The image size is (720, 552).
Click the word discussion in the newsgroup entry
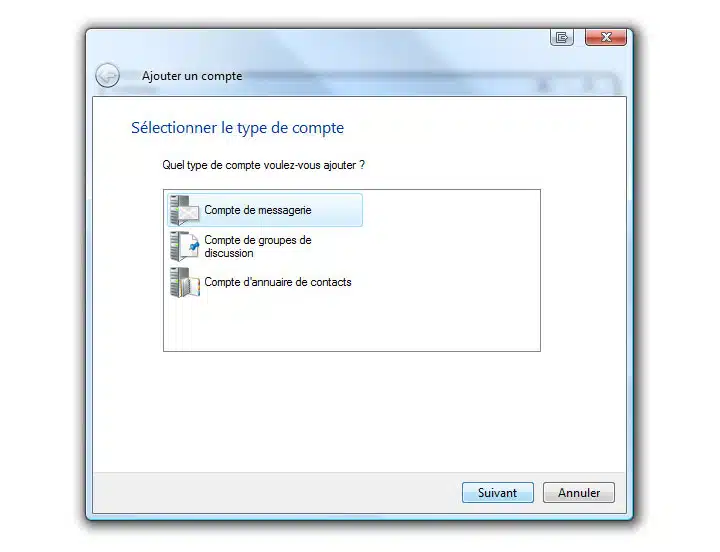(229, 253)
